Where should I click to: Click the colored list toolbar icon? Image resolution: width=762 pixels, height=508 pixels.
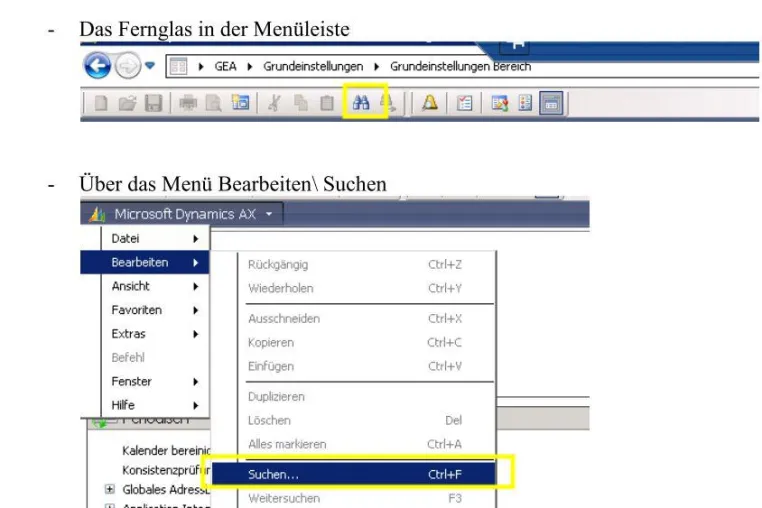[x=525, y=103]
